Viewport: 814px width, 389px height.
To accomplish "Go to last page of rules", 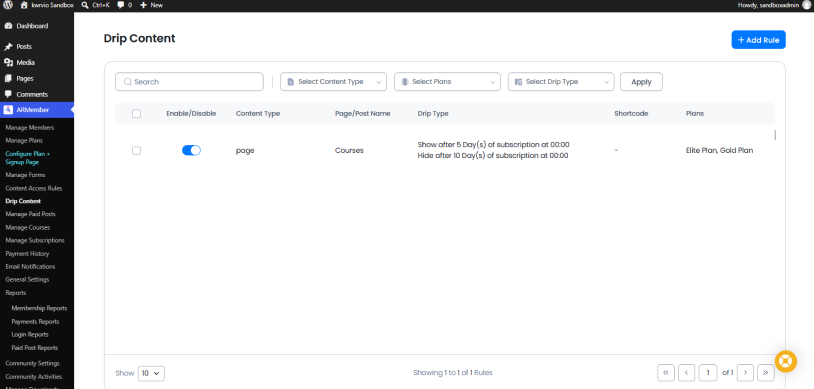I will 766,372.
